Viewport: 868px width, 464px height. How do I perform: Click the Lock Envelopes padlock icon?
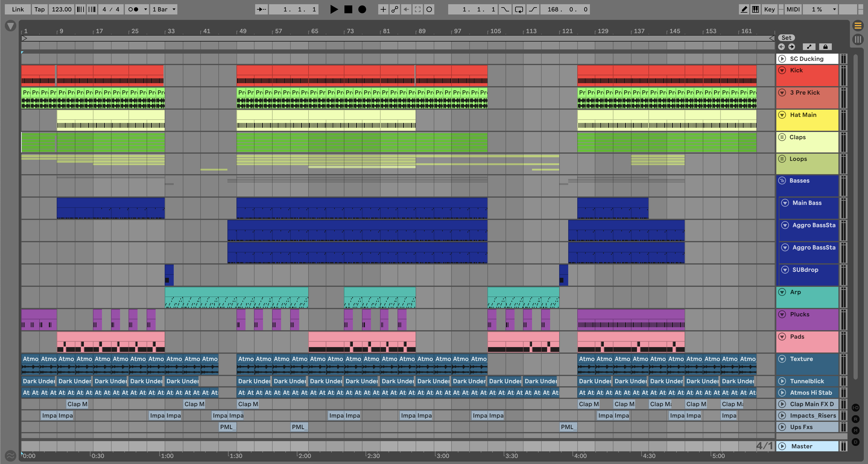(825, 47)
